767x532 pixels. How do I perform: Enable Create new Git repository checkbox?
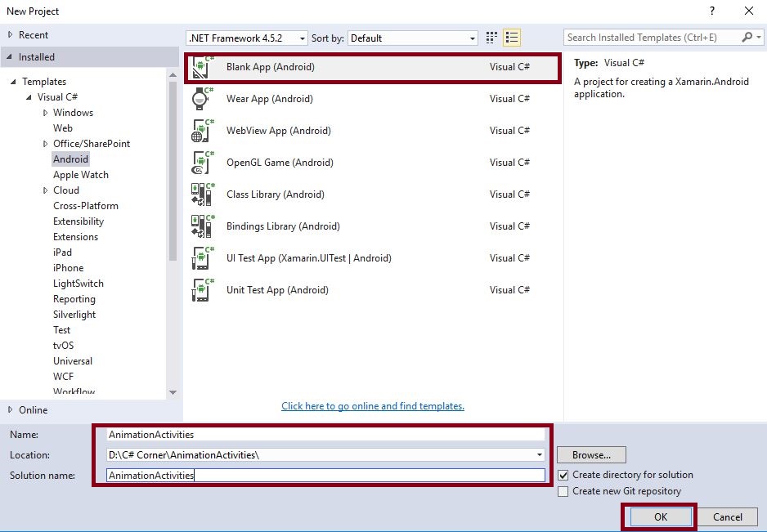[x=563, y=491]
